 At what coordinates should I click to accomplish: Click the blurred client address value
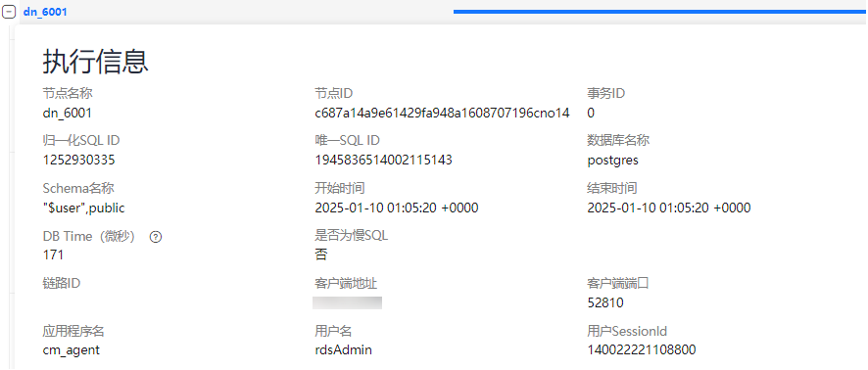347,302
